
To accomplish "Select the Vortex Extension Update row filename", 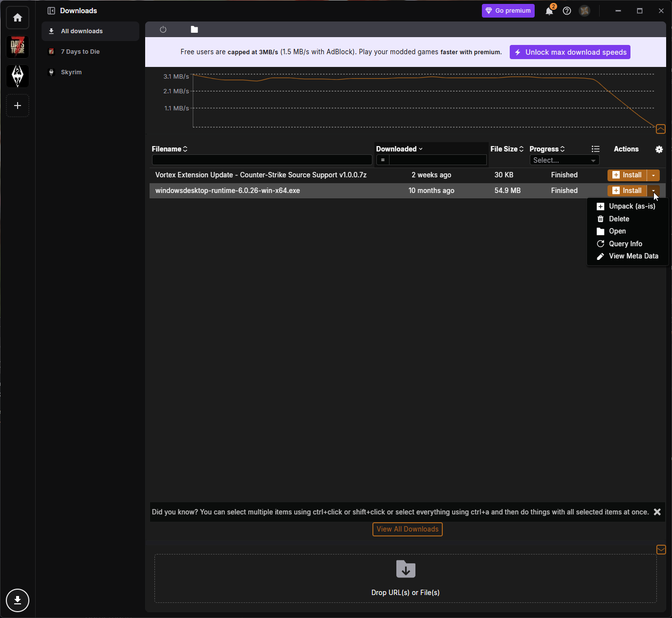I will click(x=261, y=175).
